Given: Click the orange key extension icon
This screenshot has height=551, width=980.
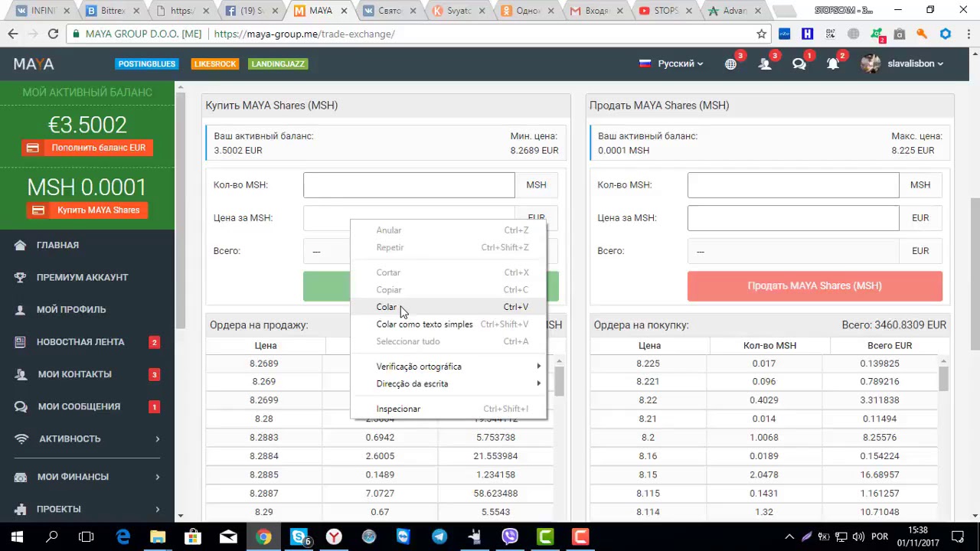Looking at the screenshot, I should pyautogui.click(x=922, y=34).
